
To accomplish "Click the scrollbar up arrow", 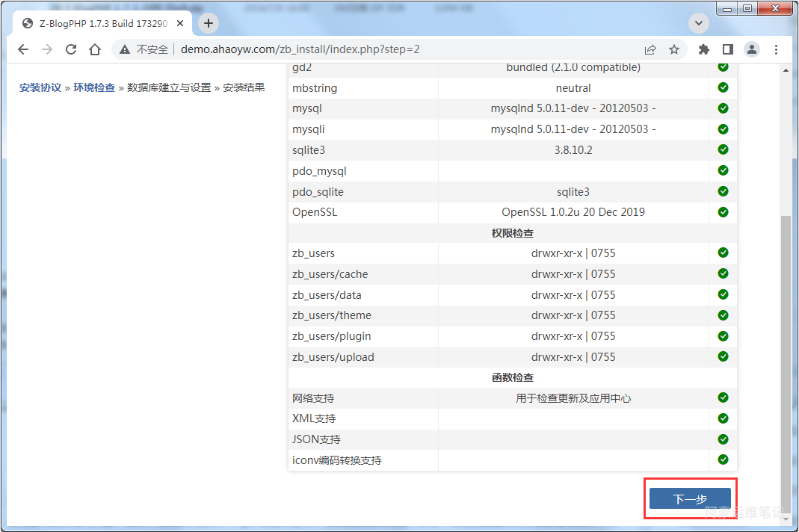I will tap(786, 70).
